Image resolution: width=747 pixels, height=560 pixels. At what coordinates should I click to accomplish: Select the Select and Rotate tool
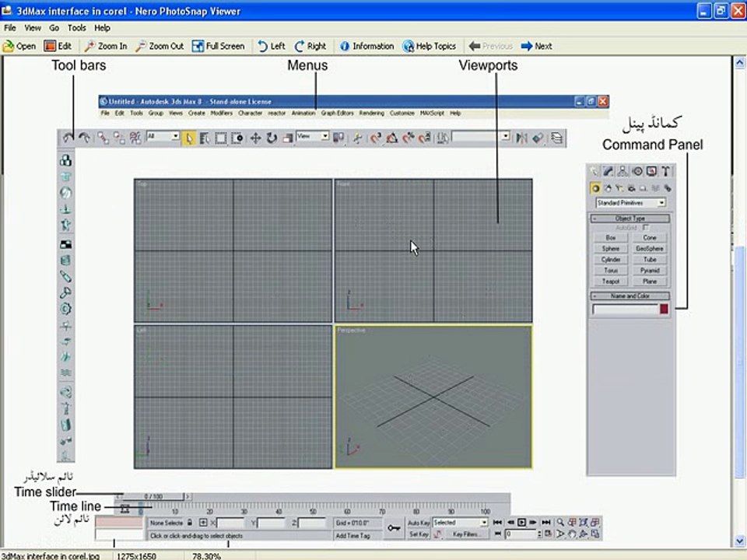[272, 138]
